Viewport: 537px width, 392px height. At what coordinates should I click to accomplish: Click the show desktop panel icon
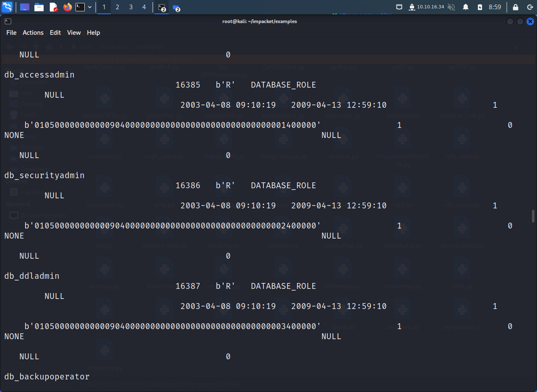[25, 7]
